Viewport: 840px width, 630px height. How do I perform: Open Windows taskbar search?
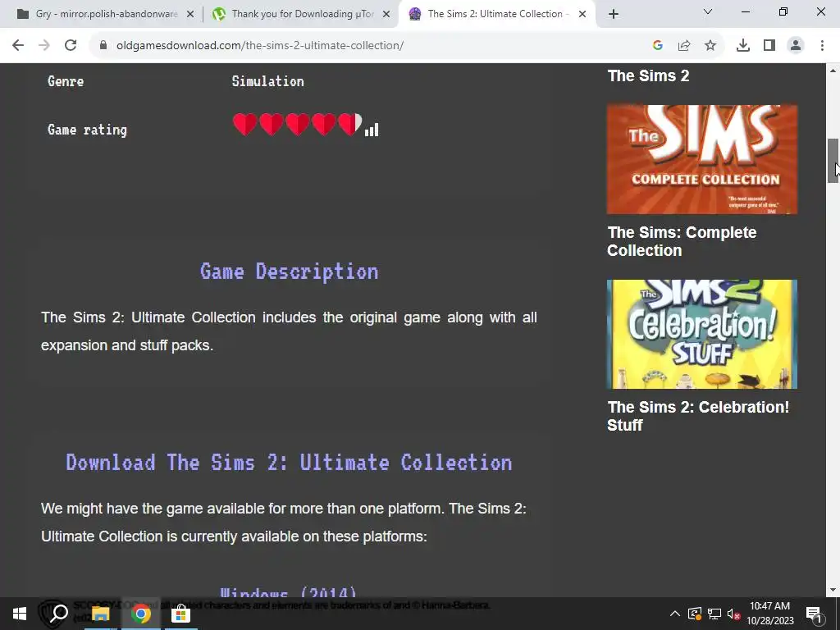(x=59, y=614)
